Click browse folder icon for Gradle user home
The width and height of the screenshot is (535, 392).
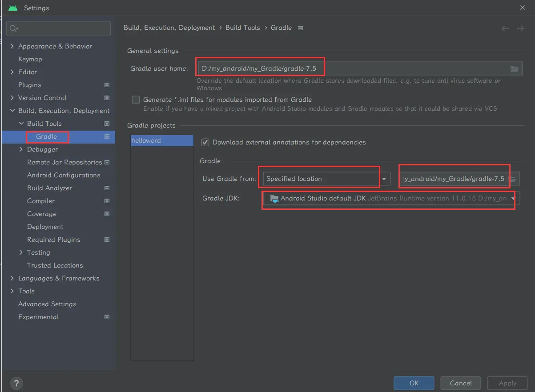pyautogui.click(x=515, y=68)
